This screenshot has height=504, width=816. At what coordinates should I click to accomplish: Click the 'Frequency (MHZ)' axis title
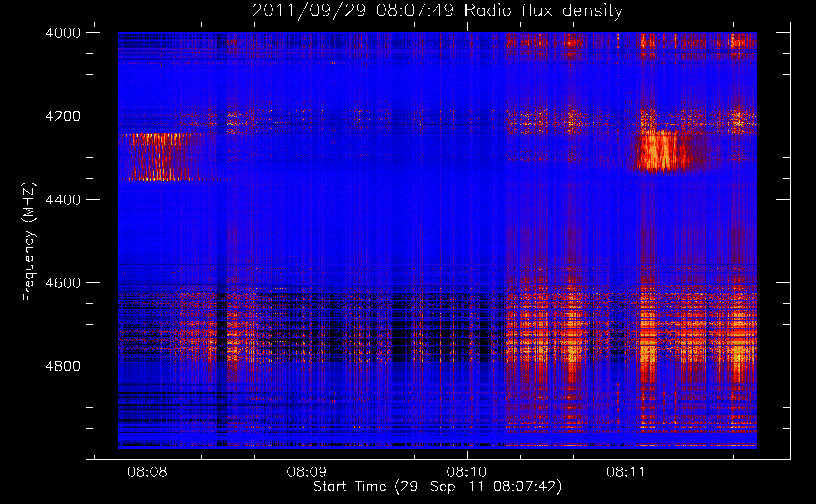tap(29, 241)
